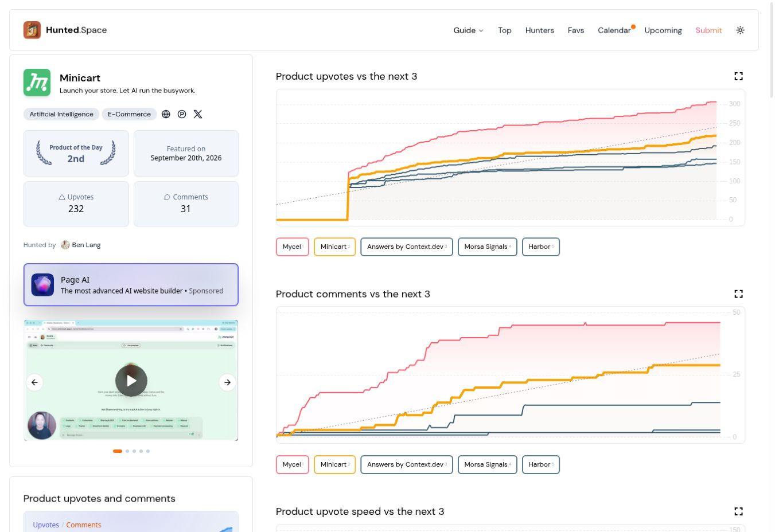Expand the comments chart to fullscreen
Viewport: 775px width, 532px height.
[x=739, y=294]
